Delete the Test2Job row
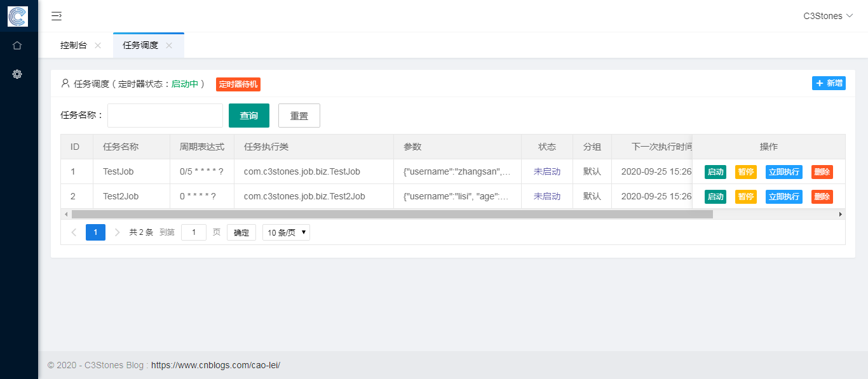The height and width of the screenshot is (379, 868). coord(822,197)
